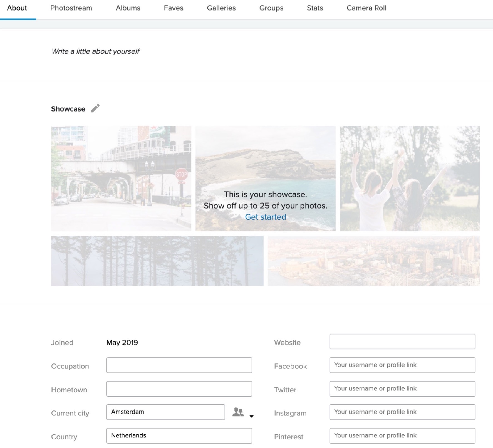
Task: Focus the Facebook username field
Action: [402, 365]
